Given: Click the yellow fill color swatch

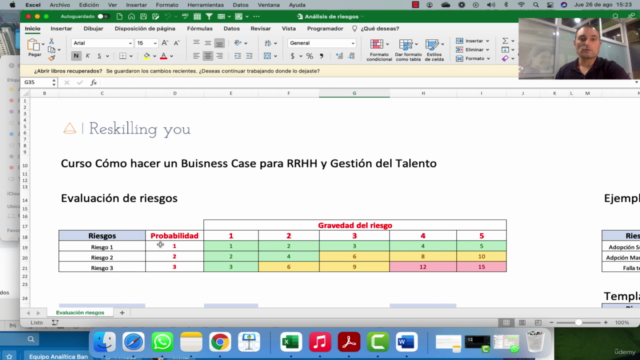Looking at the screenshot, I should [x=147, y=56].
